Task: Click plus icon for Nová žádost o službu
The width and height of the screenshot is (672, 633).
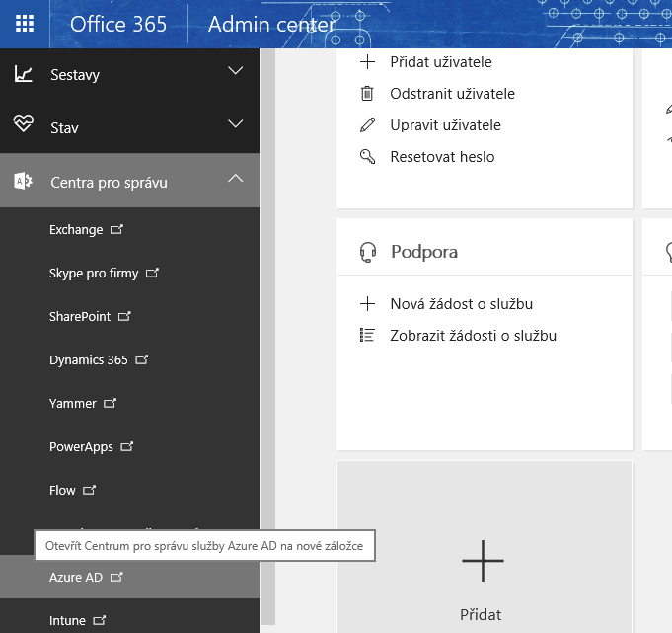Action: (x=367, y=303)
